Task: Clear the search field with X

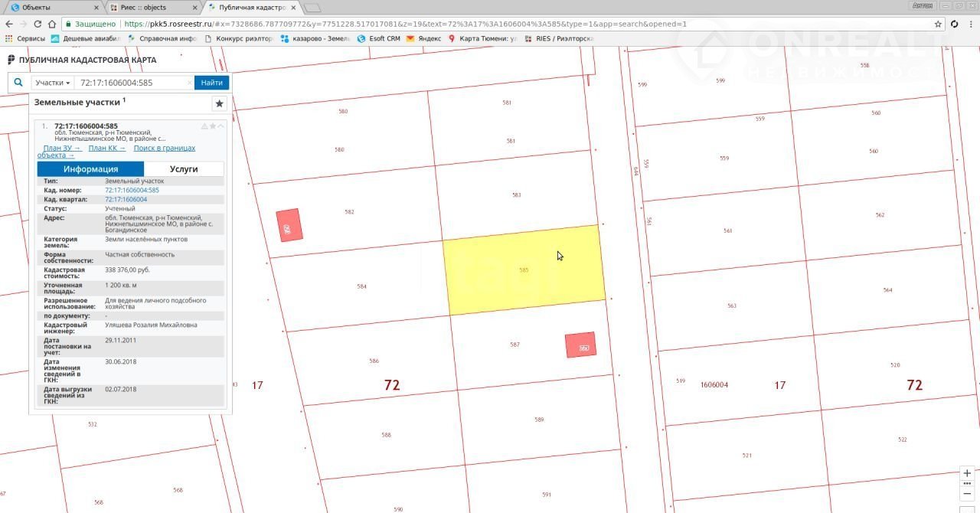Action: click(190, 83)
